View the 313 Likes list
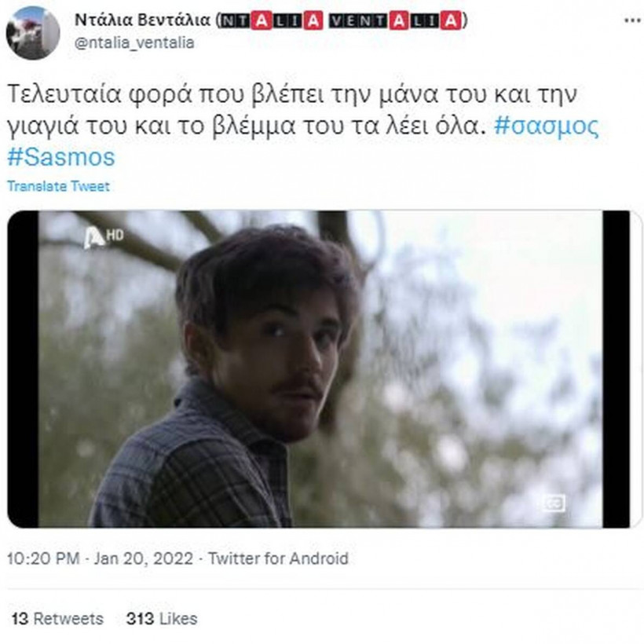The image size is (644, 644). pos(162,619)
